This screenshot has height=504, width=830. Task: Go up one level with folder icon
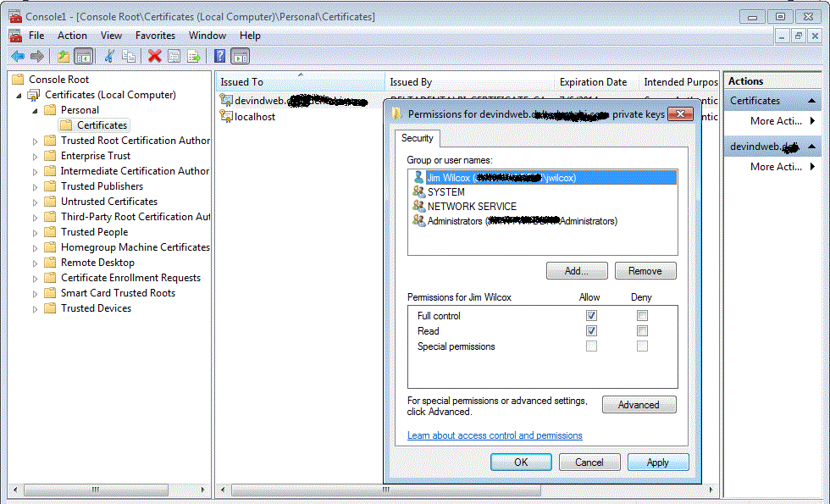(x=64, y=56)
